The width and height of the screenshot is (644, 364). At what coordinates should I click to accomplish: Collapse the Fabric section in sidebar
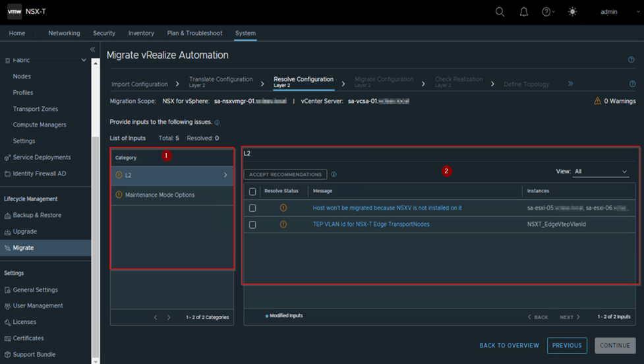(x=84, y=61)
